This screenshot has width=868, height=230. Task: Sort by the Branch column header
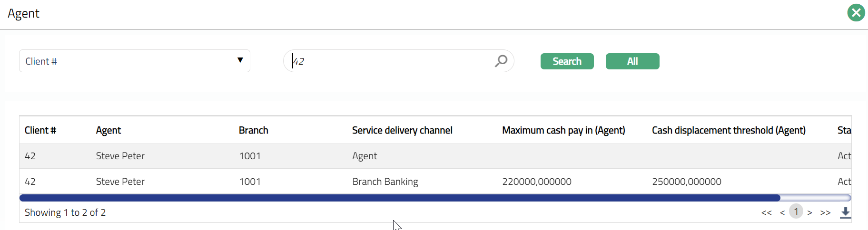pyautogui.click(x=253, y=130)
